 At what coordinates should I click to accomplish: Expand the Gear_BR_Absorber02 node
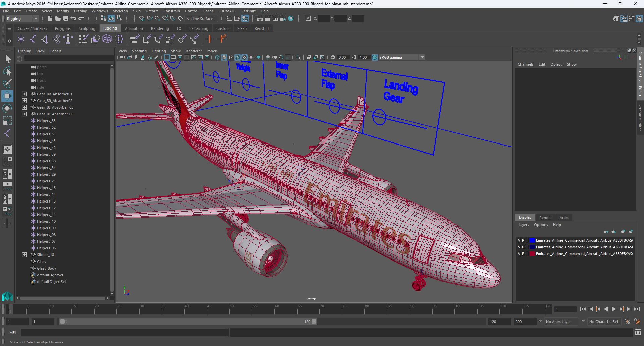tap(24, 101)
